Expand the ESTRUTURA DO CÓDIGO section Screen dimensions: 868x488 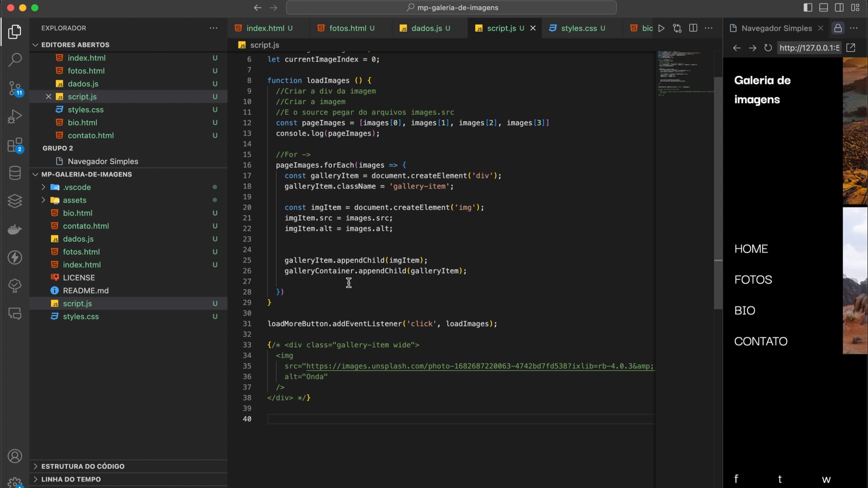coord(83,466)
